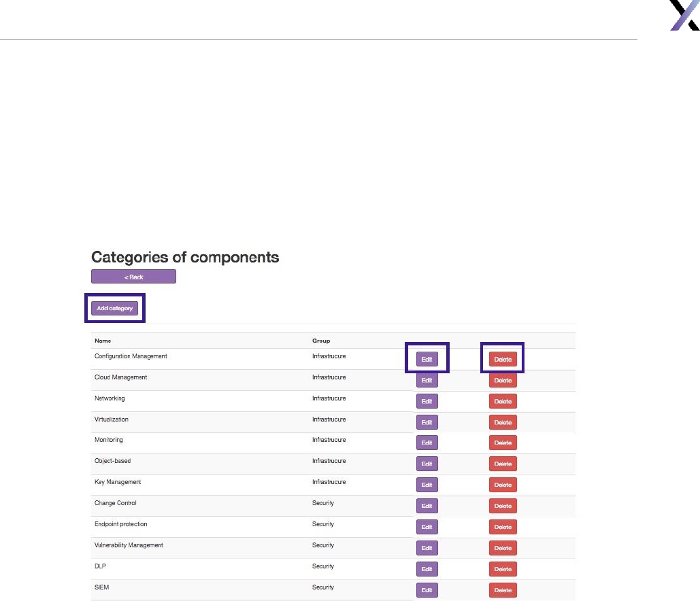The image size is (700, 601).
Task: Edit the Configuration Management category
Action: point(427,359)
